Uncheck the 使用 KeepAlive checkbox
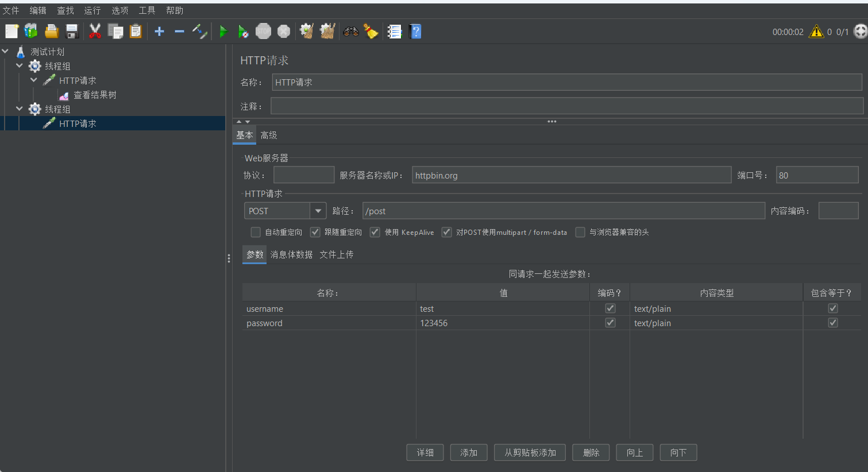This screenshot has width=868, height=472. click(x=375, y=232)
